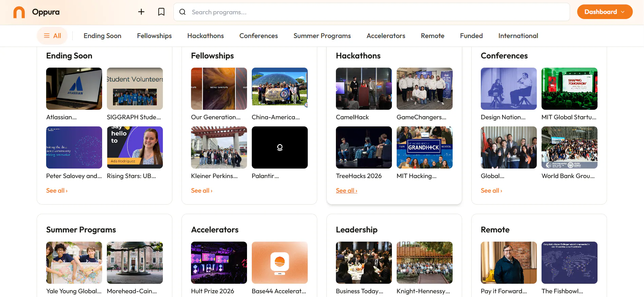Open Our Generation fellowship thumbnail
644x297 pixels.
pos(219,89)
